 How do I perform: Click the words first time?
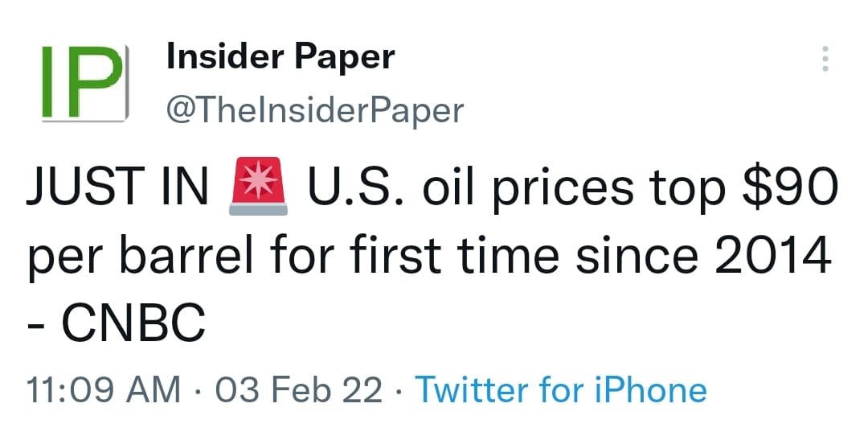pyautogui.click(x=455, y=257)
